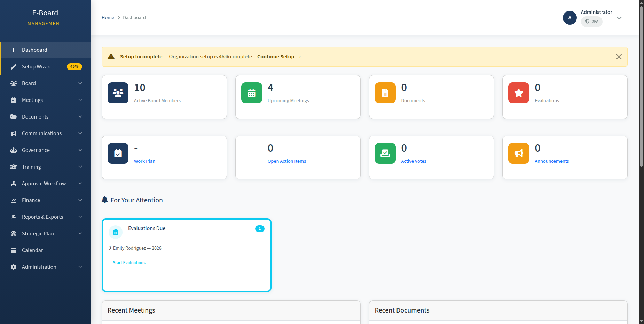Image resolution: width=644 pixels, height=324 pixels.
Task: Open the Dashboard menu item
Action: pyautogui.click(x=45, y=50)
